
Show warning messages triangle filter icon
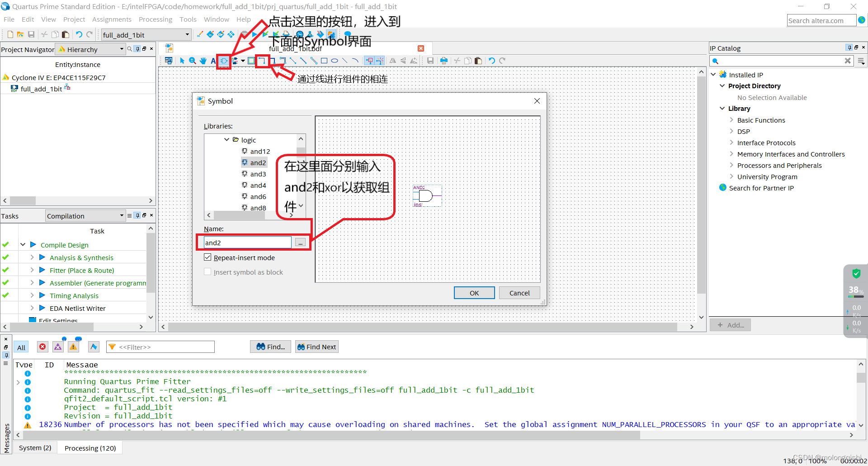[73, 347]
